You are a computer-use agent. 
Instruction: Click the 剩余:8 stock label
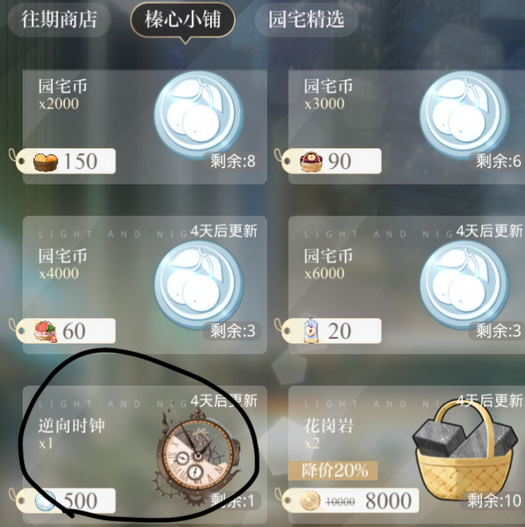click(x=233, y=161)
